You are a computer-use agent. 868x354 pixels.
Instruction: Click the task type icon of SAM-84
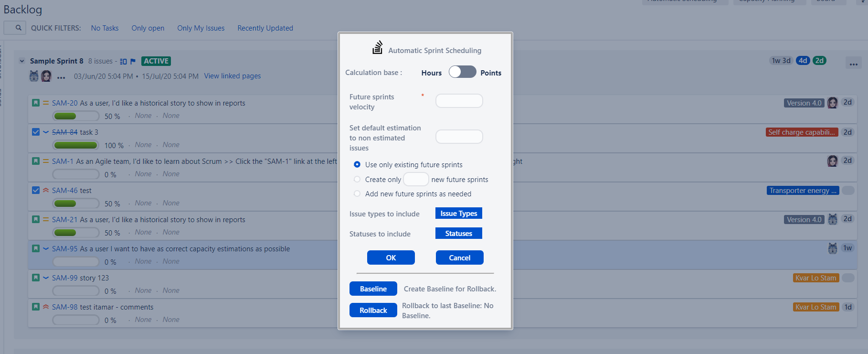pyautogui.click(x=36, y=132)
